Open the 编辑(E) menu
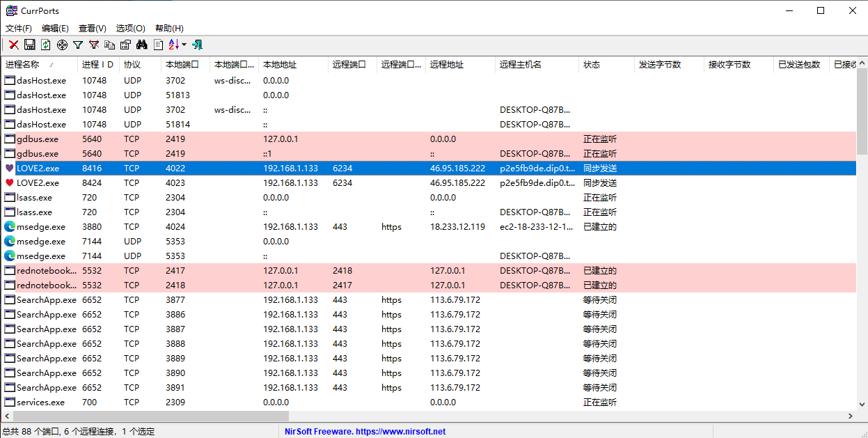Screen dimensions: 868x438 coord(55,29)
